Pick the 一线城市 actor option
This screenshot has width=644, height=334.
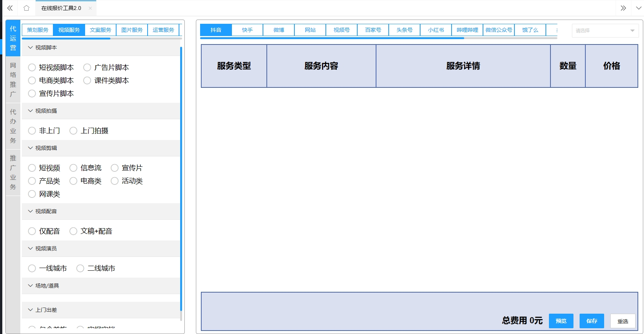(x=32, y=268)
